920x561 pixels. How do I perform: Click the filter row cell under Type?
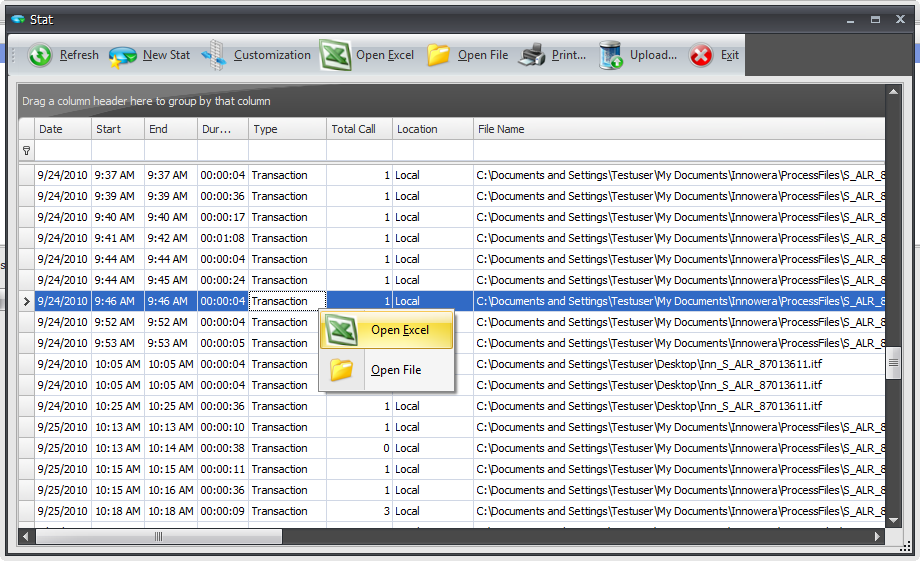[x=287, y=150]
